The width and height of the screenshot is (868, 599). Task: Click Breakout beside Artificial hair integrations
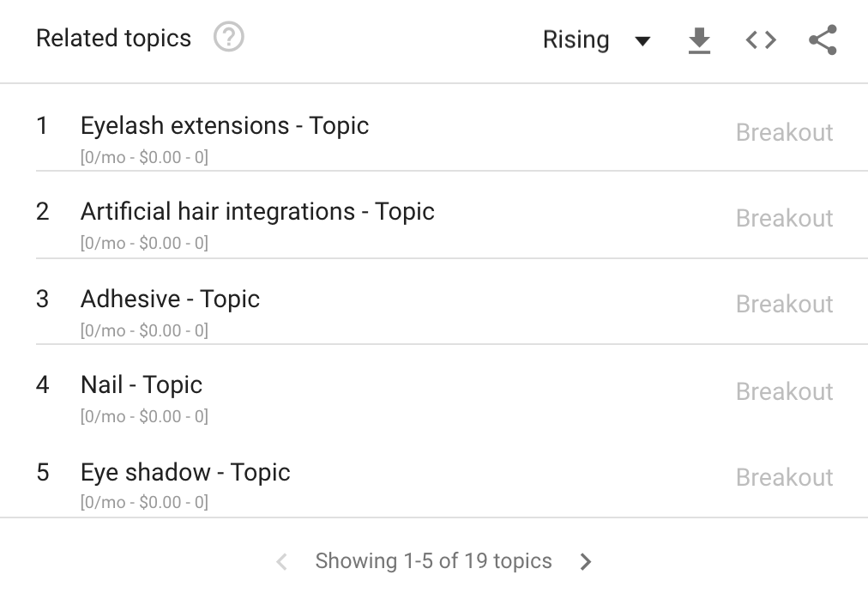click(x=784, y=219)
